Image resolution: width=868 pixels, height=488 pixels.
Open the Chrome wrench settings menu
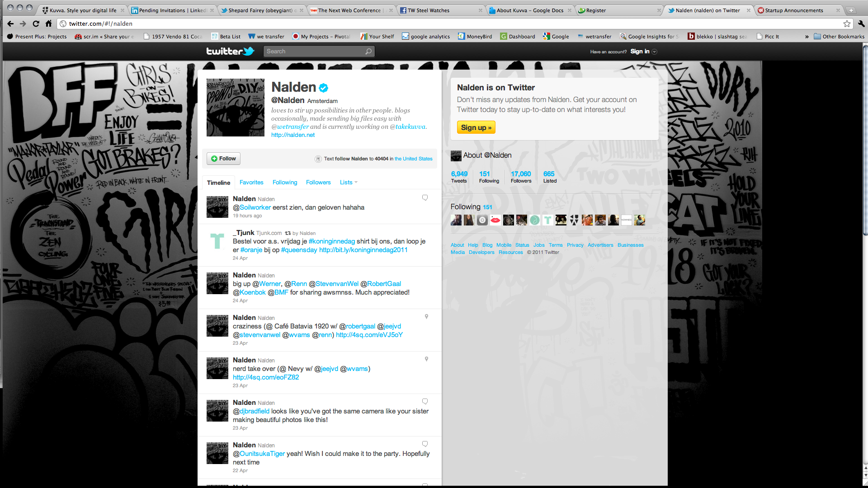861,23
